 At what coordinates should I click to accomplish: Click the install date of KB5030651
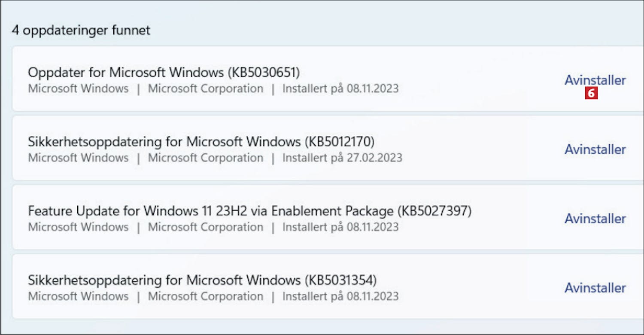pyautogui.click(x=340, y=89)
